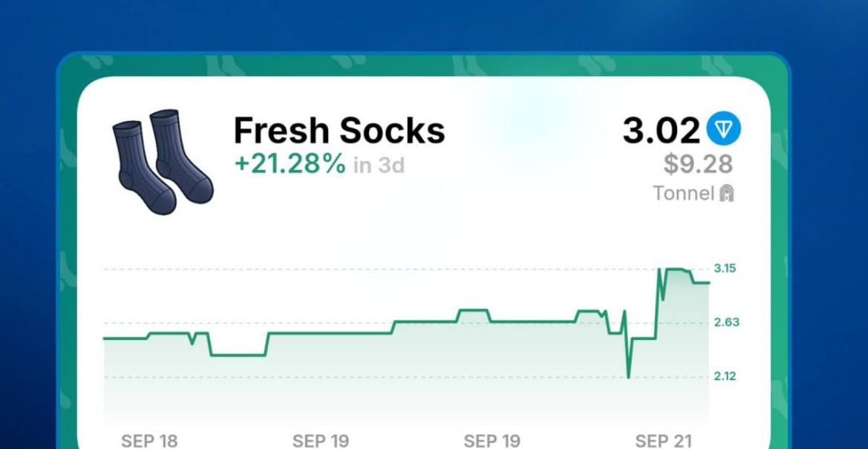Click the green card border with sock pattern
Screen dimensions: 868x449
[423, 65]
